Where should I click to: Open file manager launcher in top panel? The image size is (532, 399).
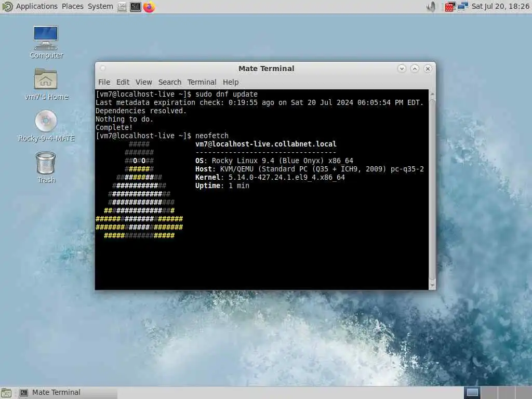pyautogui.click(x=122, y=6)
